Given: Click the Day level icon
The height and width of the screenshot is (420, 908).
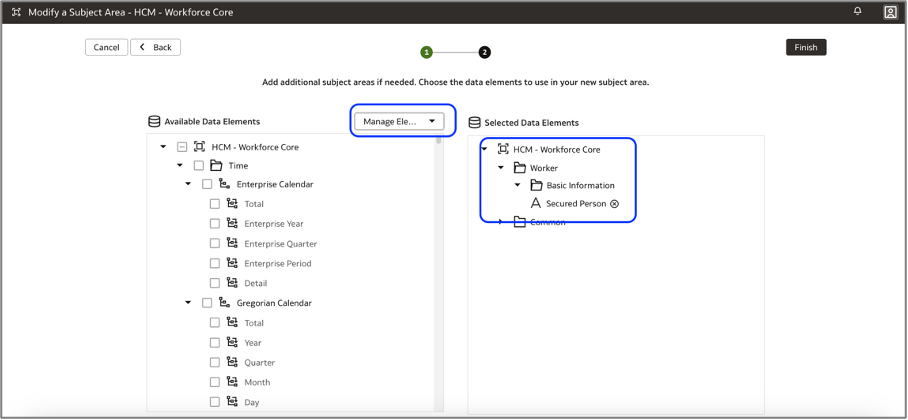Looking at the screenshot, I should (x=232, y=401).
